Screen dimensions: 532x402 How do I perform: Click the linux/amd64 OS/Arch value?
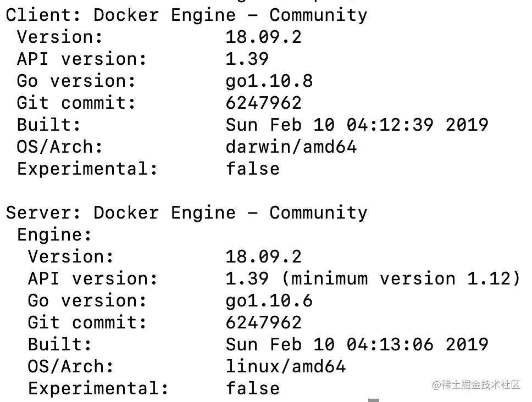click(x=285, y=366)
